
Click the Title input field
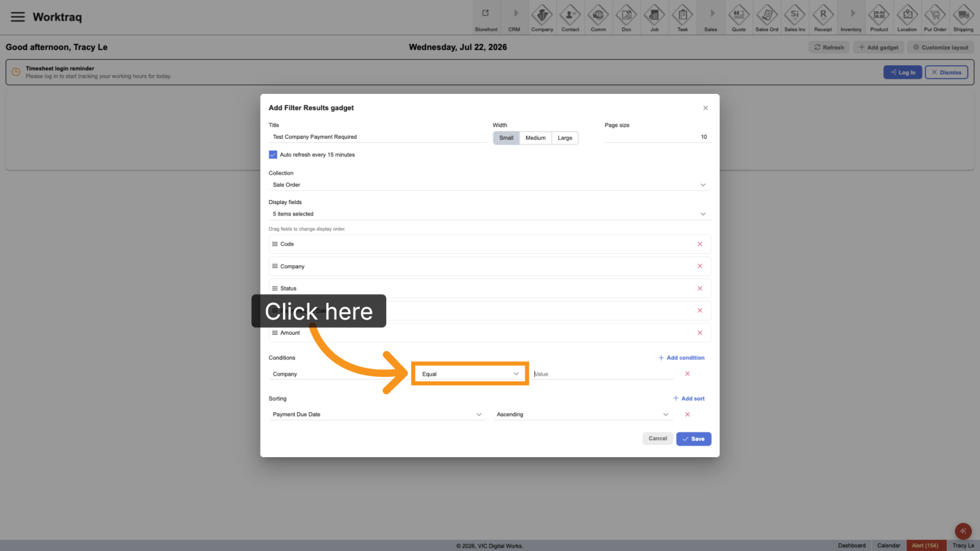377,137
